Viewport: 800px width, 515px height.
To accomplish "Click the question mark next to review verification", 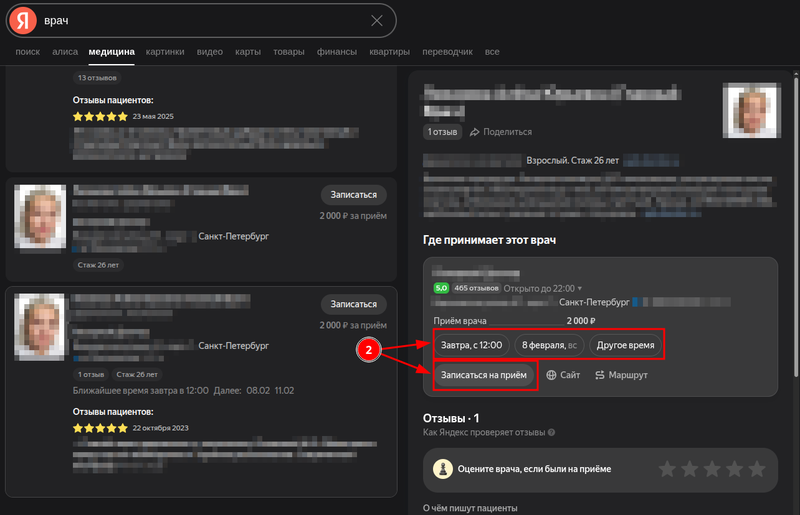I will [x=551, y=433].
